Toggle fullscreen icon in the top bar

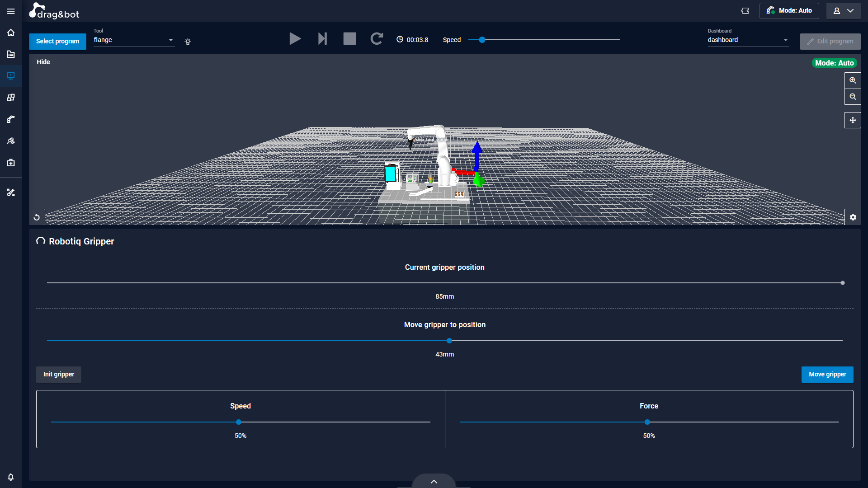click(745, 11)
